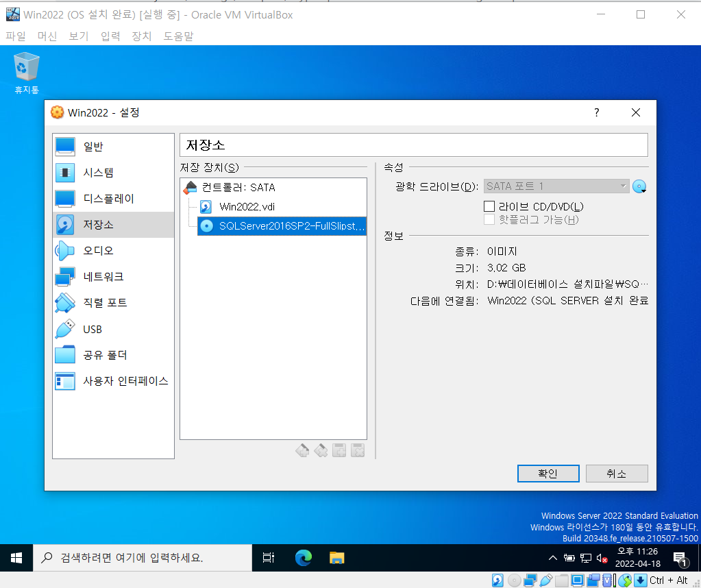Click the hard disk activity icon in VirtualBox status bar

(497, 580)
